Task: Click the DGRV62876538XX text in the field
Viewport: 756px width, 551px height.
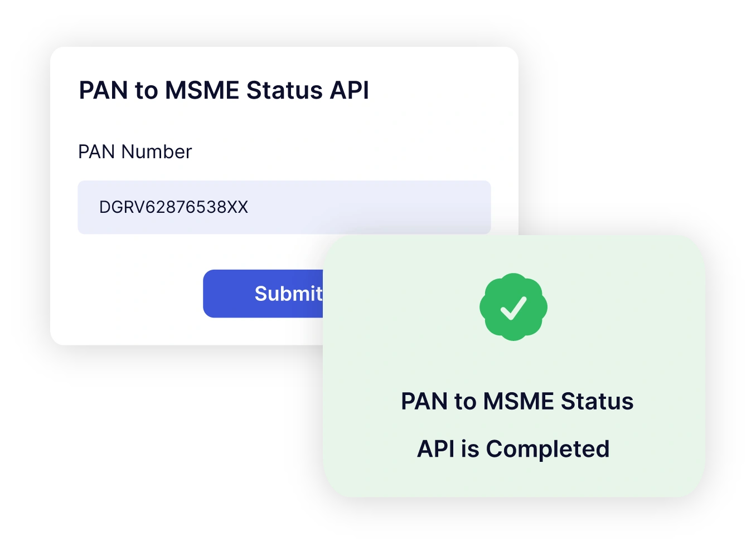Action: pyautogui.click(x=173, y=207)
